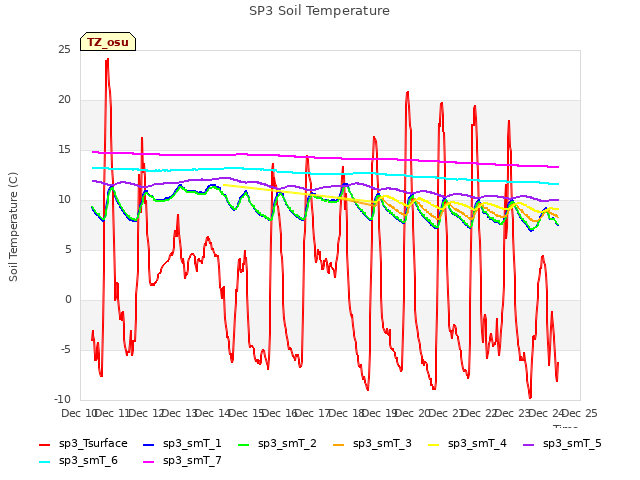The height and width of the screenshot is (480, 640).
Task: Click the Soil Temperature (C) axis label
Action: (13, 227)
